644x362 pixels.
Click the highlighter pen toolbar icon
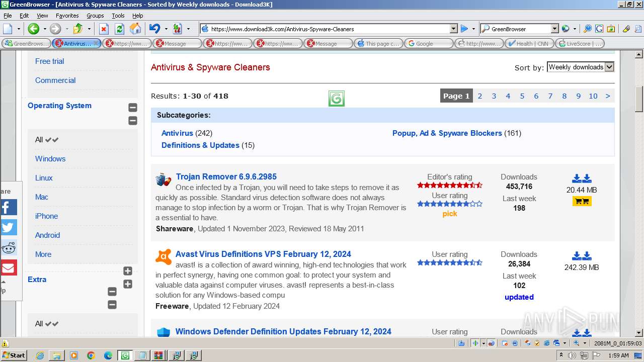pos(626,29)
